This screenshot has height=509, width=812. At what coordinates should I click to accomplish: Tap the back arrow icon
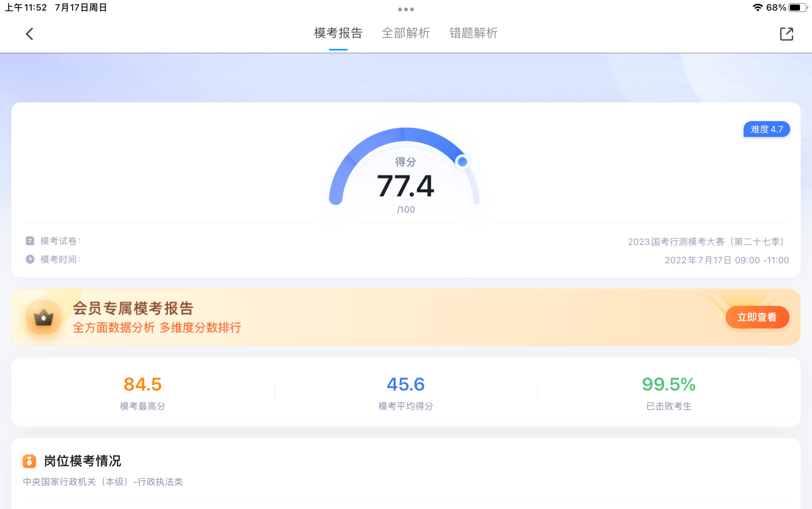(30, 34)
